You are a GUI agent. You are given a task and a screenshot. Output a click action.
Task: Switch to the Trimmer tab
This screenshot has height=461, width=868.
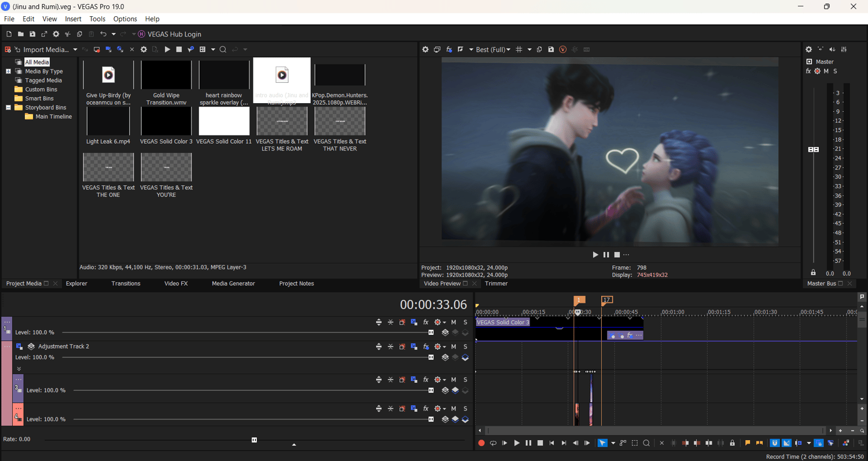496,284
